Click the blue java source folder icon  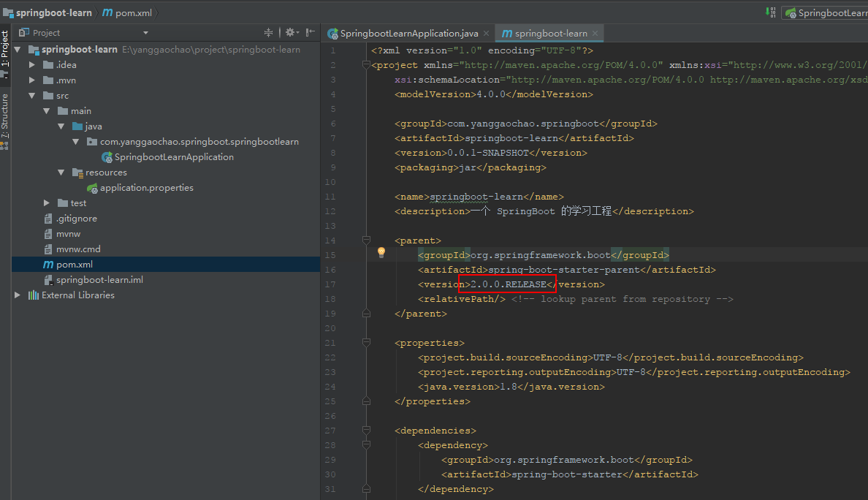pos(77,126)
